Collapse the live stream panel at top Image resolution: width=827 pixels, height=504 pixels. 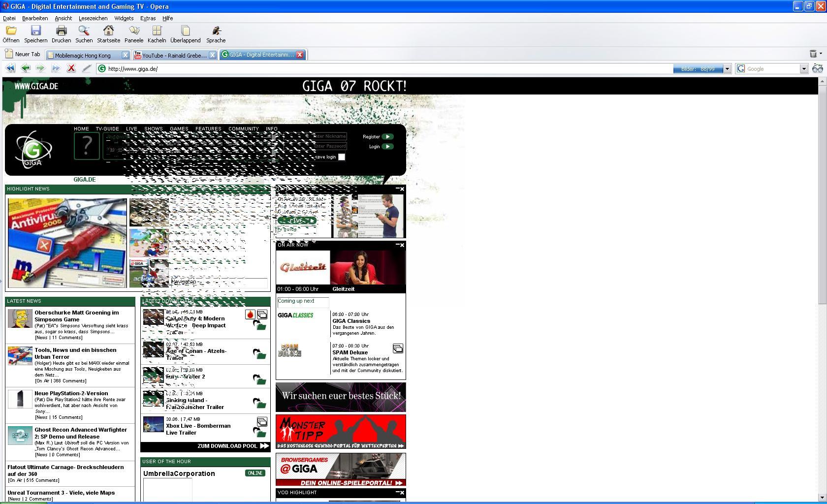398,189
